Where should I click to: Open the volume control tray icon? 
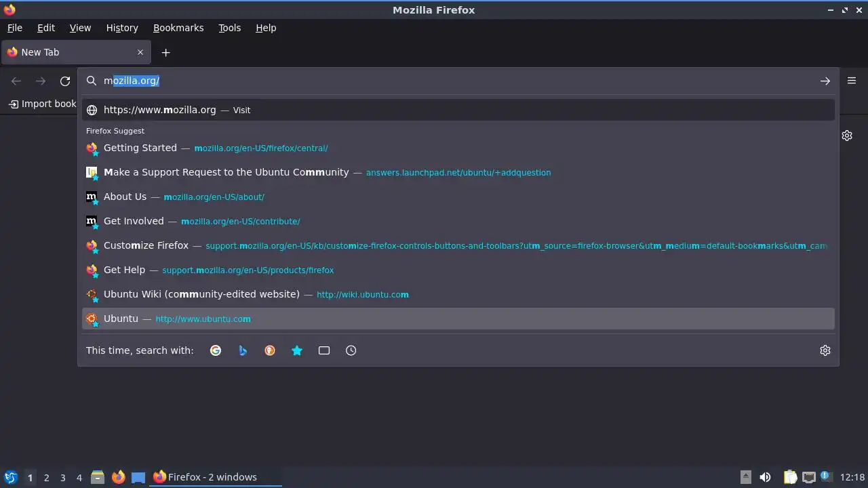[765, 477]
